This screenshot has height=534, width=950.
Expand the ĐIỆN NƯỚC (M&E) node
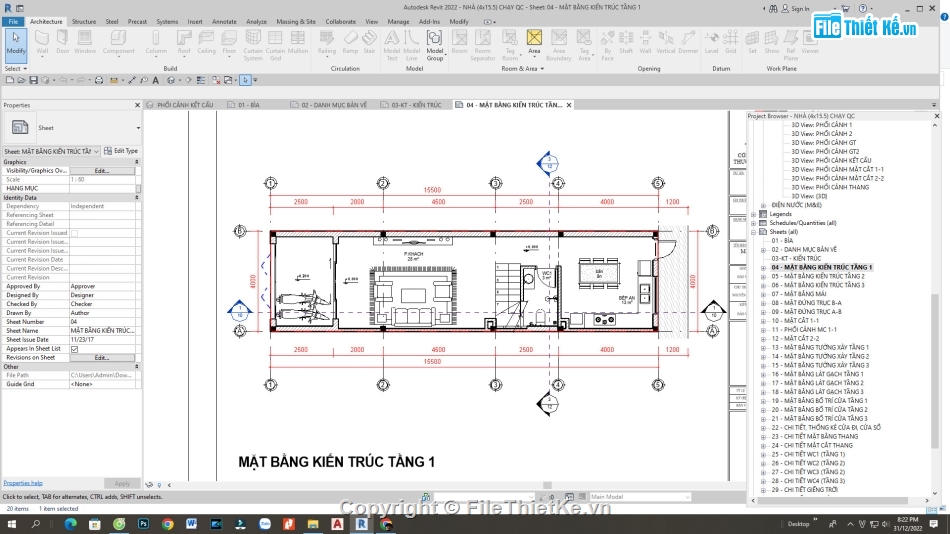[763, 205]
